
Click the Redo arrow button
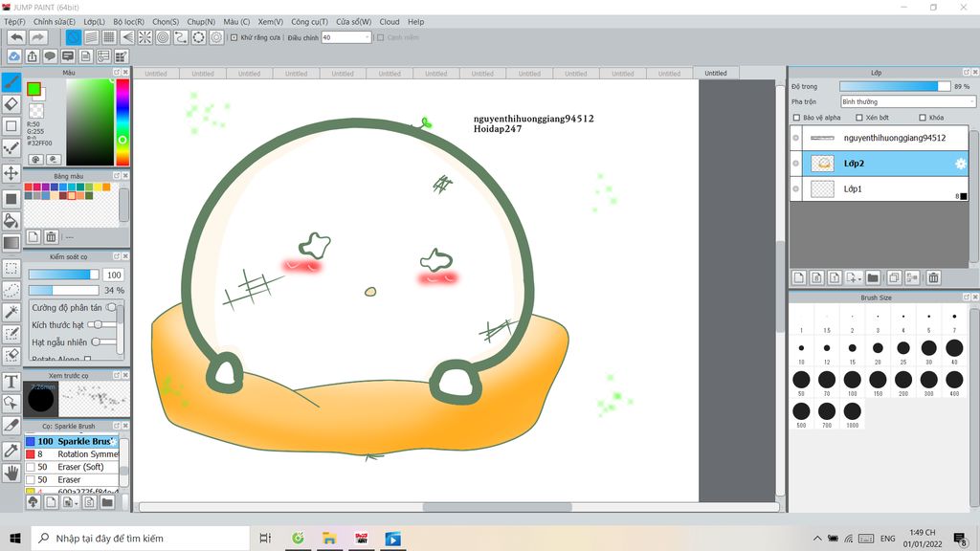coord(38,37)
